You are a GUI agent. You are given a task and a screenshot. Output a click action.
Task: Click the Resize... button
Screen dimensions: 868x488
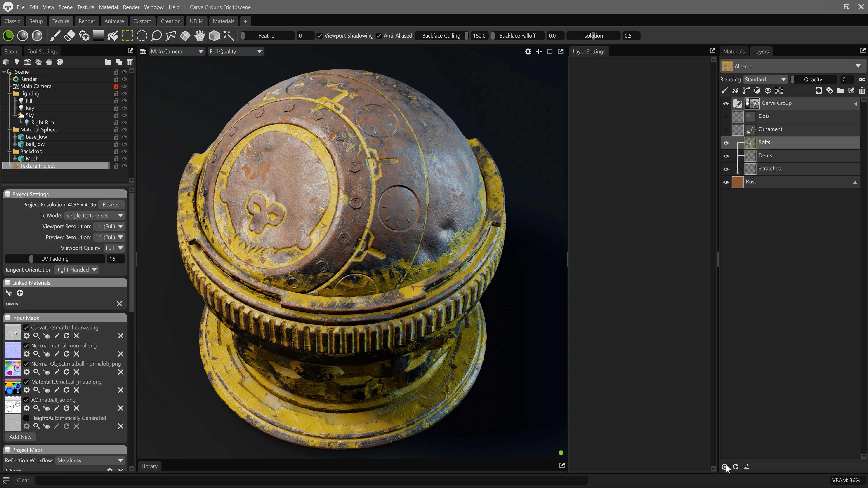111,205
